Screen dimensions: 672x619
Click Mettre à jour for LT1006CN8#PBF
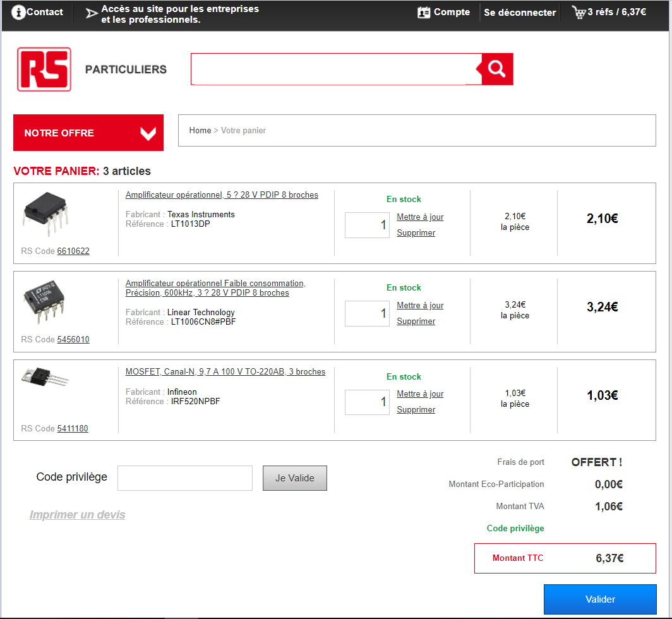(x=420, y=305)
